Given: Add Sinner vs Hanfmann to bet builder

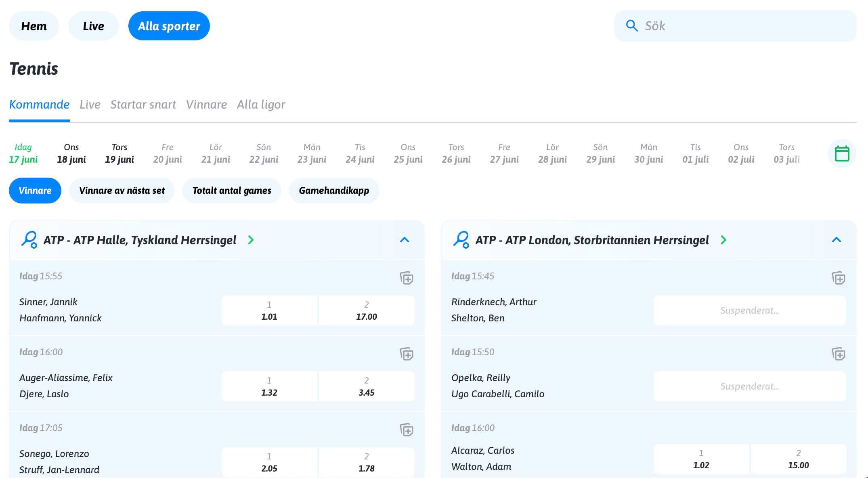Looking at the screenshot, I should coord(406,278).
